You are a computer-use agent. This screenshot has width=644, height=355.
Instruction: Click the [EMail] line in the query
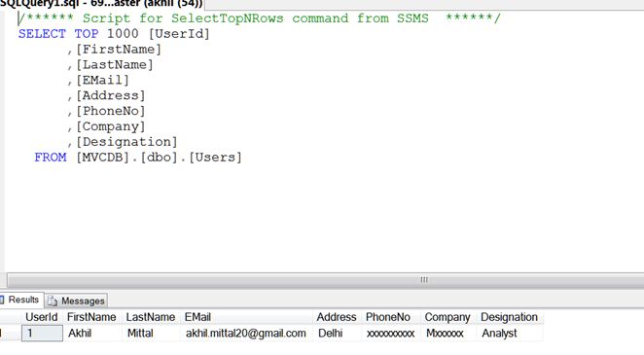[x=98, y=80]
